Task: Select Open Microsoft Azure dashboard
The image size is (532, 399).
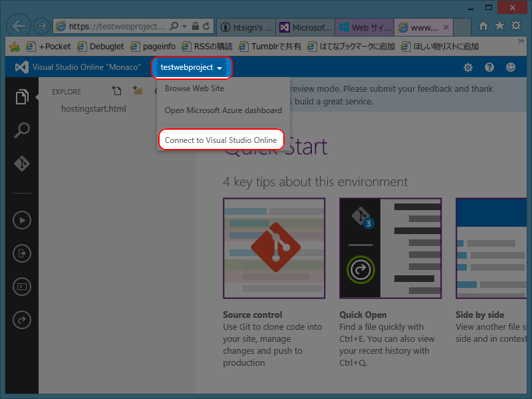Action: pyautogui.click(x=223, y=110)
